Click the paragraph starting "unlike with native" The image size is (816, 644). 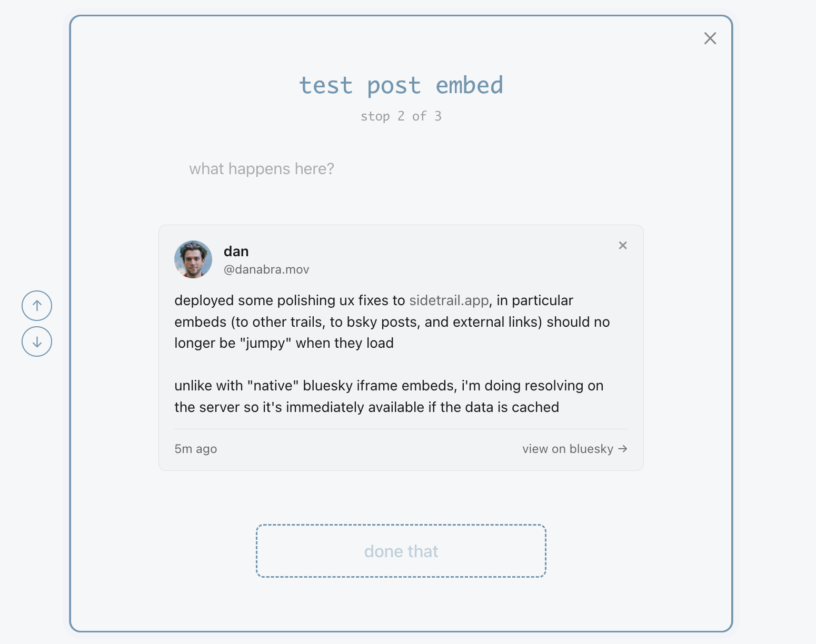pos(389,386)
